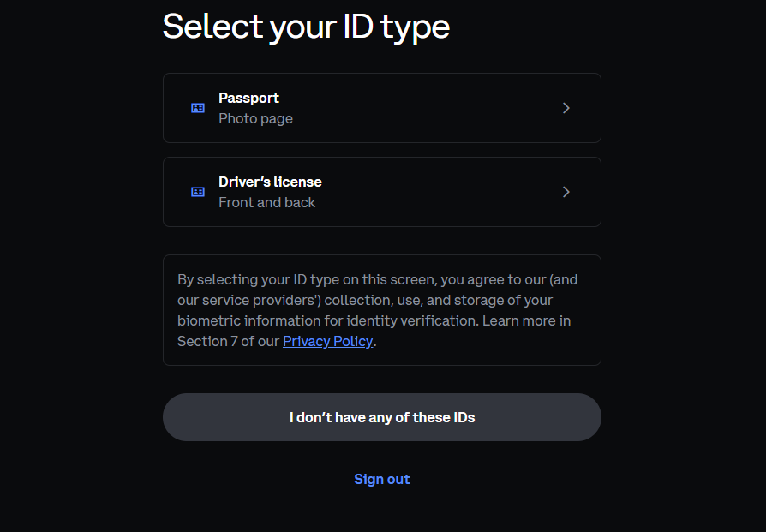Click the biometric consent notice box
The height and width of the screenshot is (532, 766).
pos(382,310)
